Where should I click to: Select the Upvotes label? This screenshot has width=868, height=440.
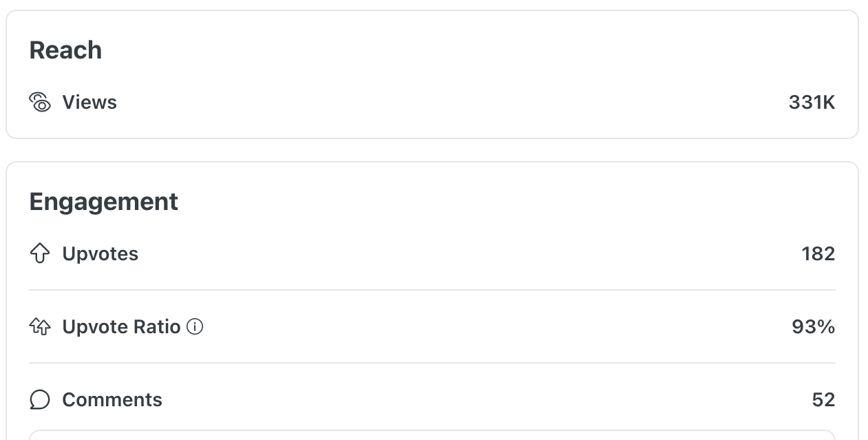pyautogui.click(x=100, y=253)
